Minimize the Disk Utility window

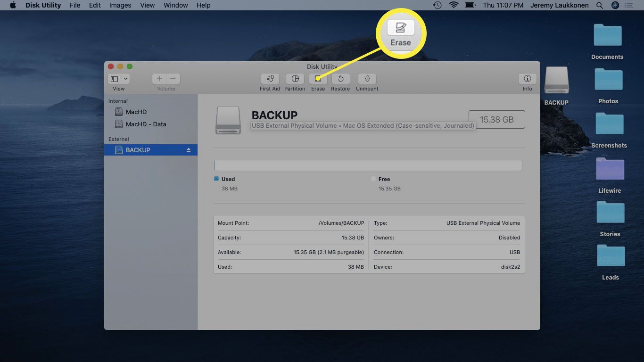(120, 66)
